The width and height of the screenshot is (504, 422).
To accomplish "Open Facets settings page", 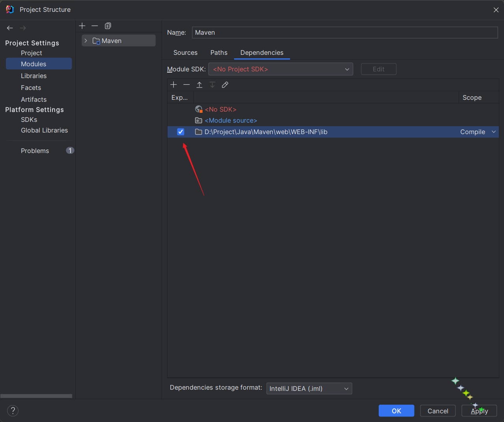I will [31, 88].
